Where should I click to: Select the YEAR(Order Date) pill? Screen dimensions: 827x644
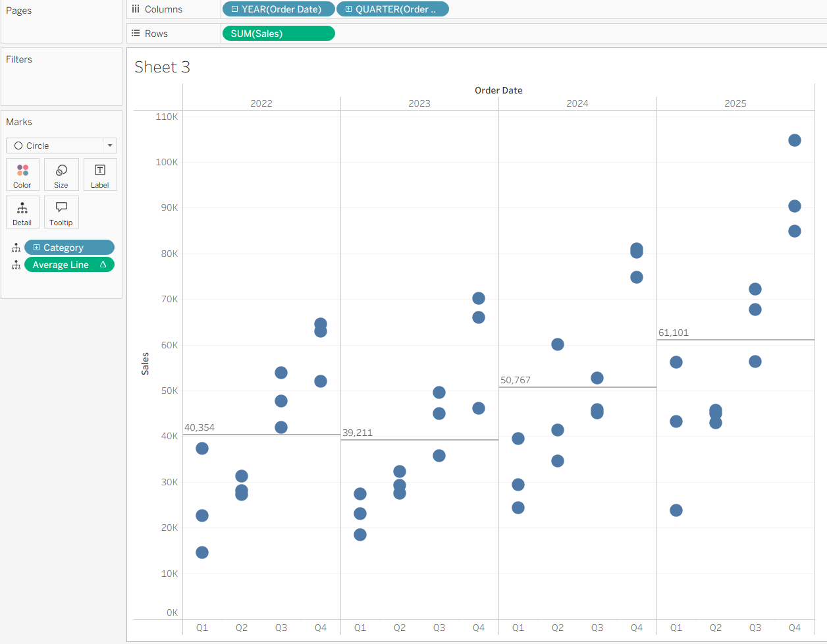[x=279, y=9]
